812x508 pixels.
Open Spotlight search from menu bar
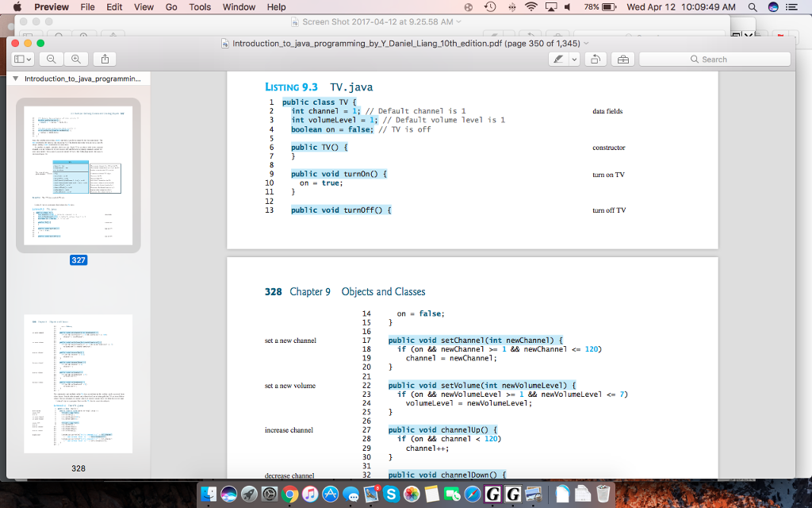752,6
